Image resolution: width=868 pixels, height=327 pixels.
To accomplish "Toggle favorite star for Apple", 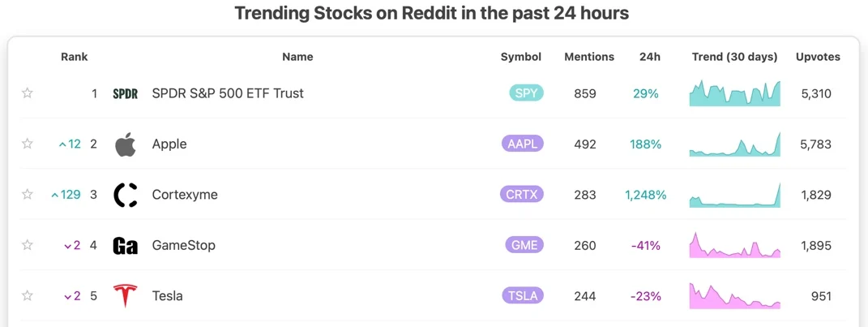I will point(28,144).
